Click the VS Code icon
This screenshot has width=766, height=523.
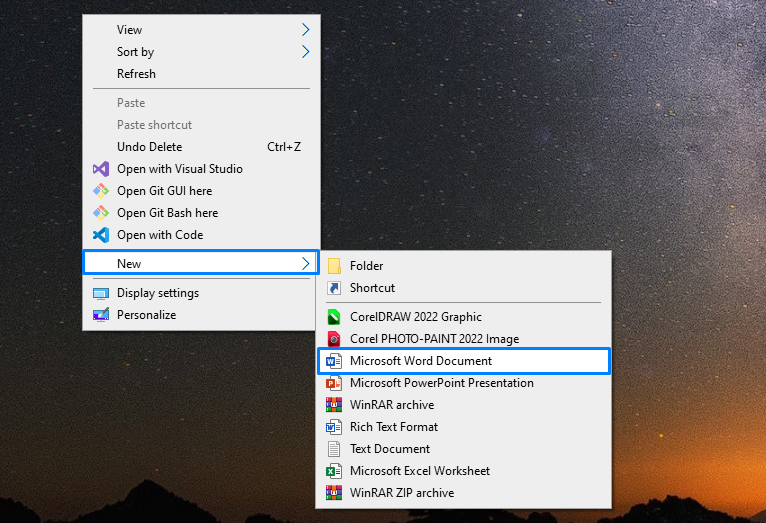[100, 235]
